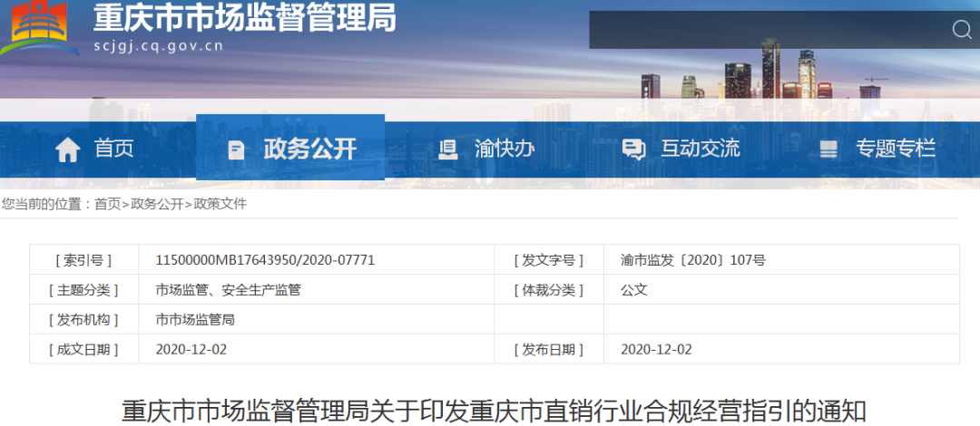
Task: Select the 公文 genre value
Action: (633, 290)
